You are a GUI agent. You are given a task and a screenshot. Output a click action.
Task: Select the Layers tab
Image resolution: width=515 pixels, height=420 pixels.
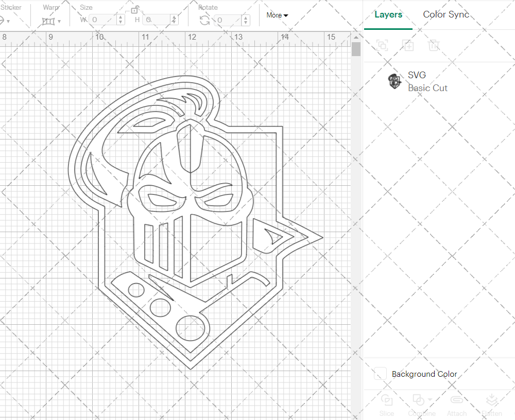tap(389, 14)
